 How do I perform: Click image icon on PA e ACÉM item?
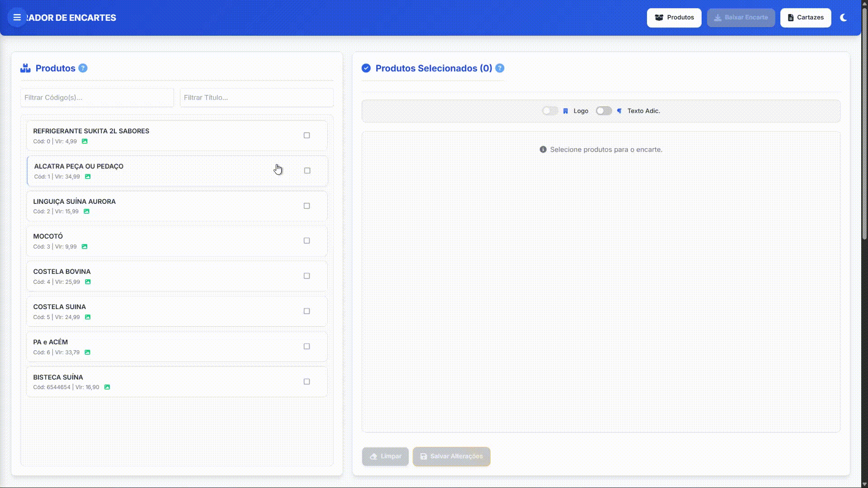click(87, 352)
